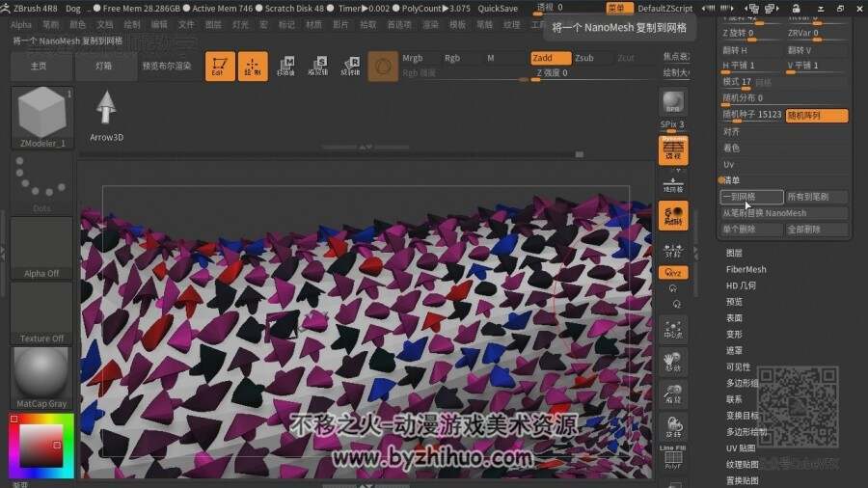This screenshot has width=868, height=488.
Task: Select the Scale gizmo icon marked S
Action: (x=317, y=67)
